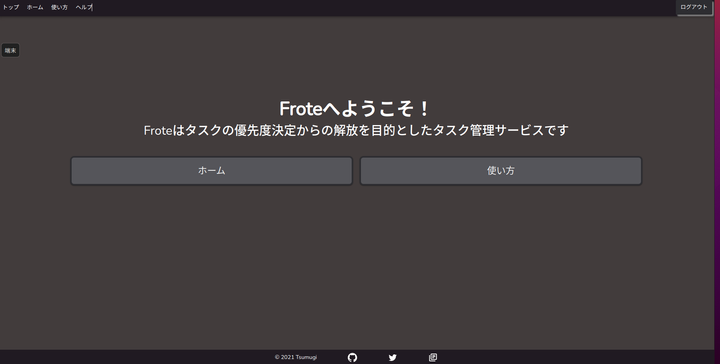Open 使い方 from the top navigation bar
The width and height of the screenshot is (720, 364).
click(59, 7)
